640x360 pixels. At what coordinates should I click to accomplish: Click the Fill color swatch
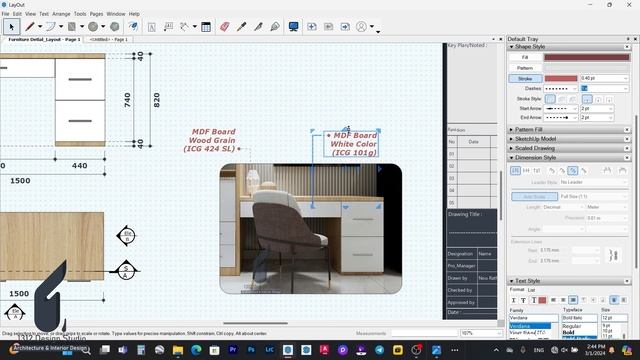pyautogui.click(x=587, y=57)
